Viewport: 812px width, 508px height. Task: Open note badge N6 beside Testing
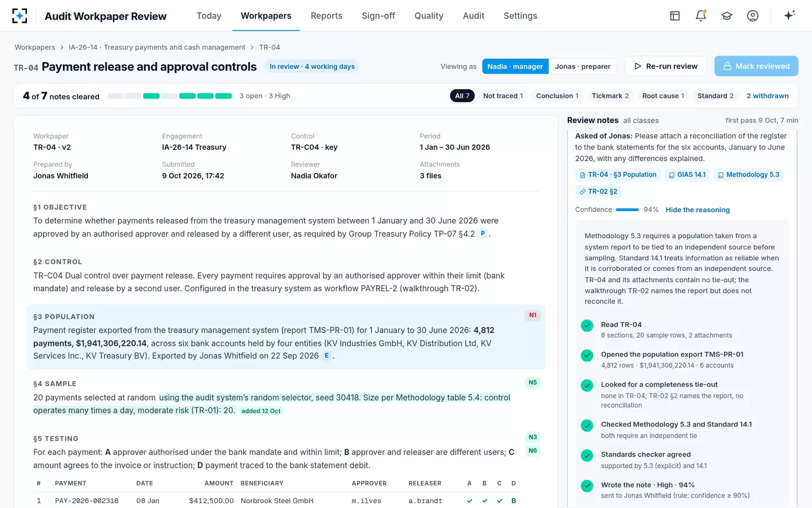[x=533, y=450]
